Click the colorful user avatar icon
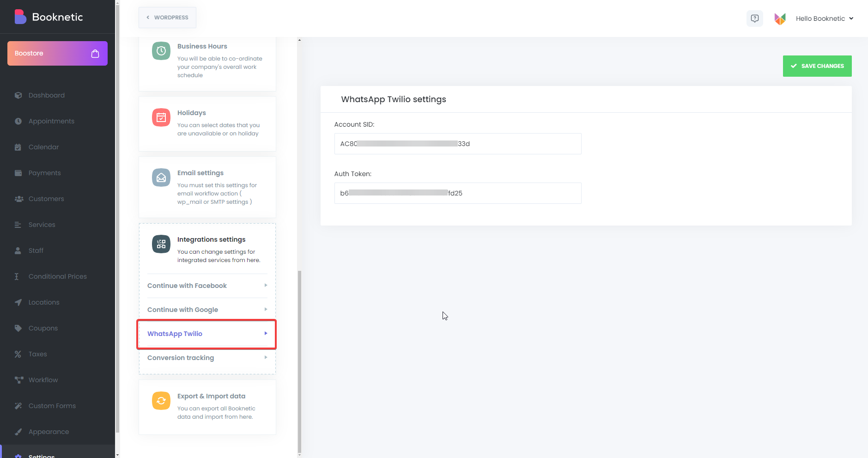 point(780,18)
